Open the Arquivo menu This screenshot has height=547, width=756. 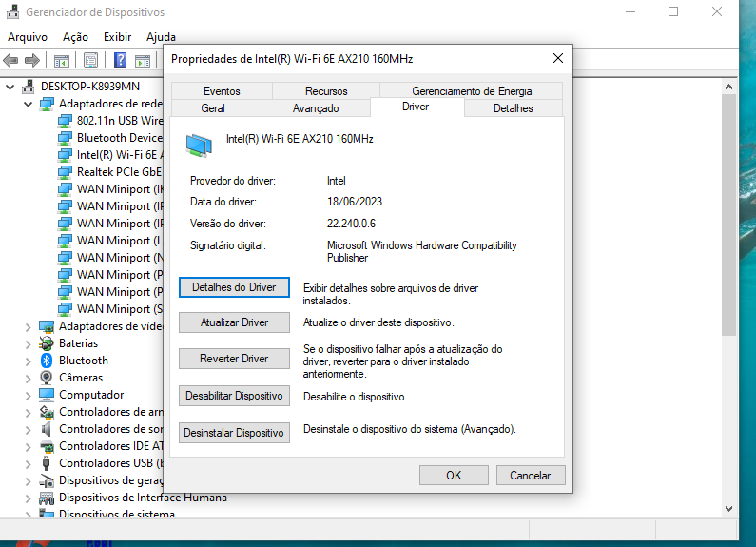click(28, 37)
